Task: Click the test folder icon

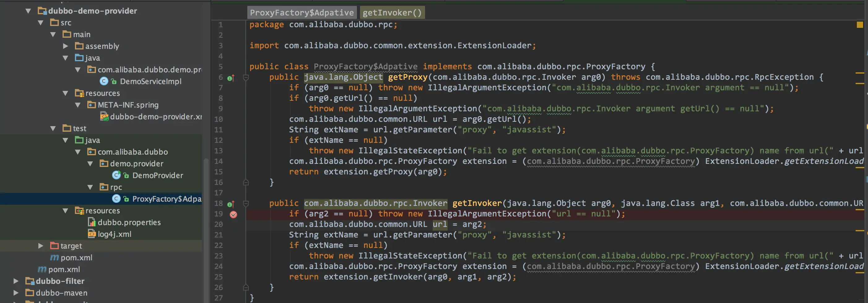Action: pyautogui.click(x=67, y=128)
